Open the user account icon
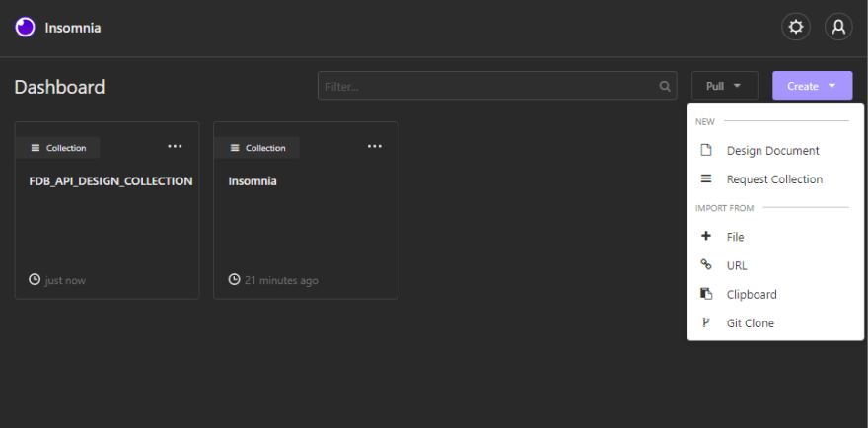The height and width of the screenshot is (428, 868). click(838, 28)
